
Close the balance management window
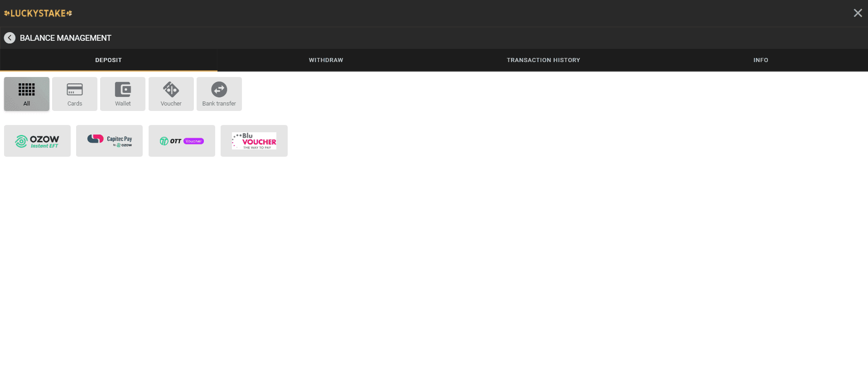(858, 13)
